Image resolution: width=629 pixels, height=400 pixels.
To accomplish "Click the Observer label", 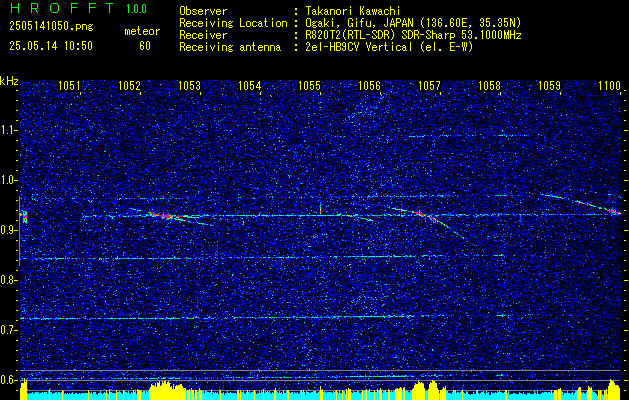I will click(x=203, y=11).
